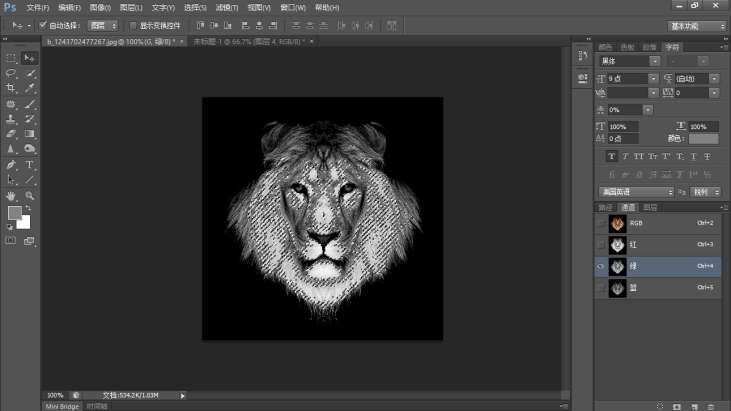Image resolution: width=731 pixels, height=411 pixels.
Task: Check the 显示变换控件 checkbox
Action: click(x=133, y=25)
